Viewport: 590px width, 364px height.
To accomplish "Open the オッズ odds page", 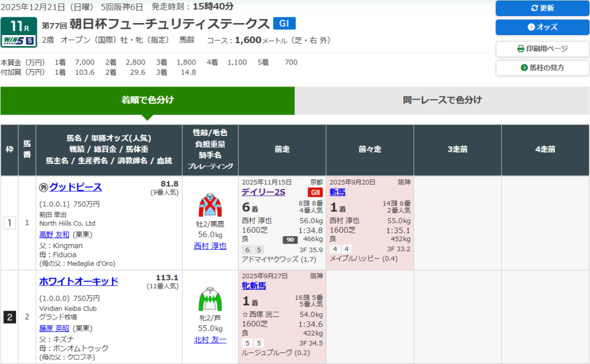I will (x=542, y=27).
